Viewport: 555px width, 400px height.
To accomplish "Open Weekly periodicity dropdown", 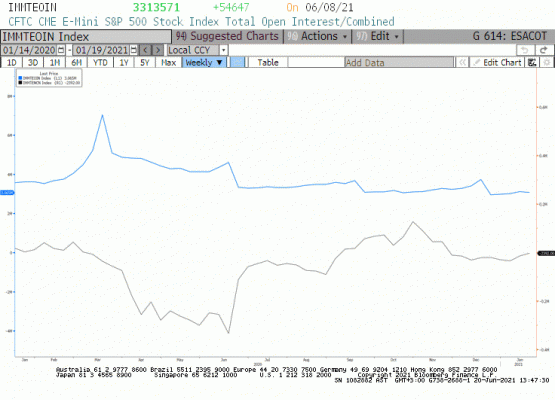I will point(204,63).
